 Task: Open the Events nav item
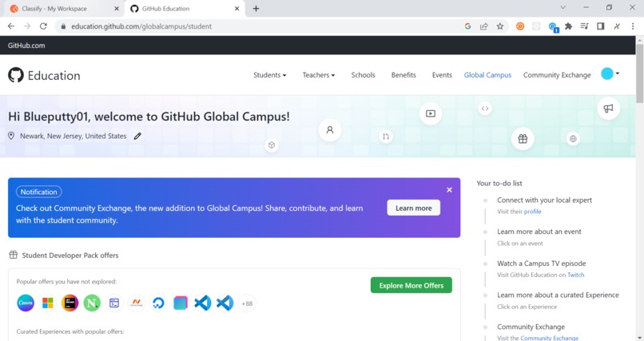(442, 75)
